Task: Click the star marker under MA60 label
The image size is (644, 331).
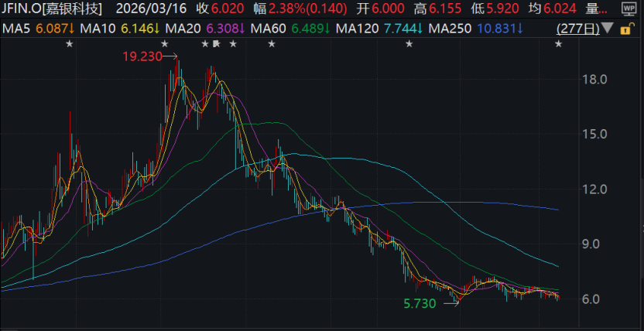Action: click(272, 44)
